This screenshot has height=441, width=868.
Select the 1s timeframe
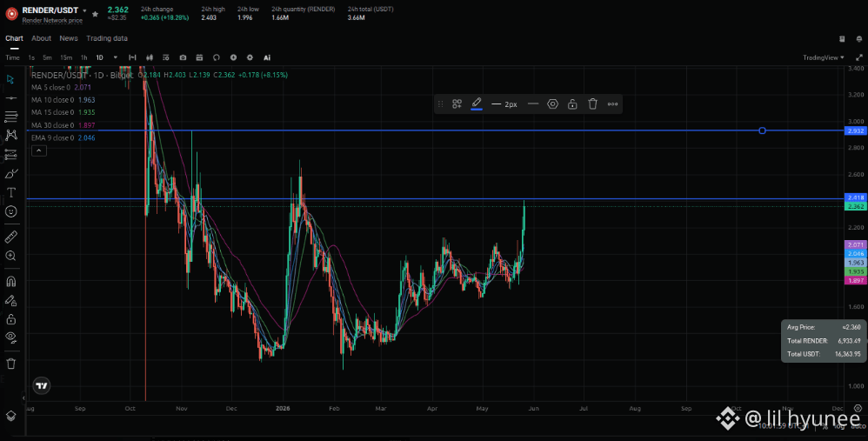click(x=31, y=57)
